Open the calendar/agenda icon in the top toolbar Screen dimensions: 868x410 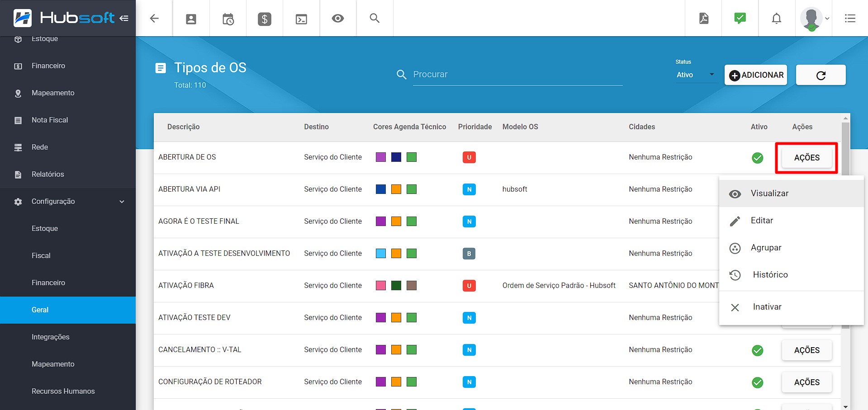pyautogui.click(x=228, y=18)
